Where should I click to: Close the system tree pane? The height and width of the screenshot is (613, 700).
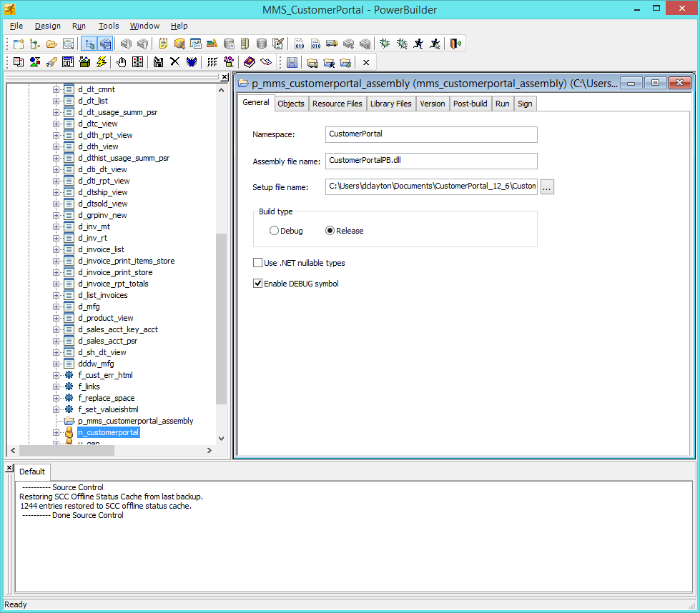coord(225,77)
